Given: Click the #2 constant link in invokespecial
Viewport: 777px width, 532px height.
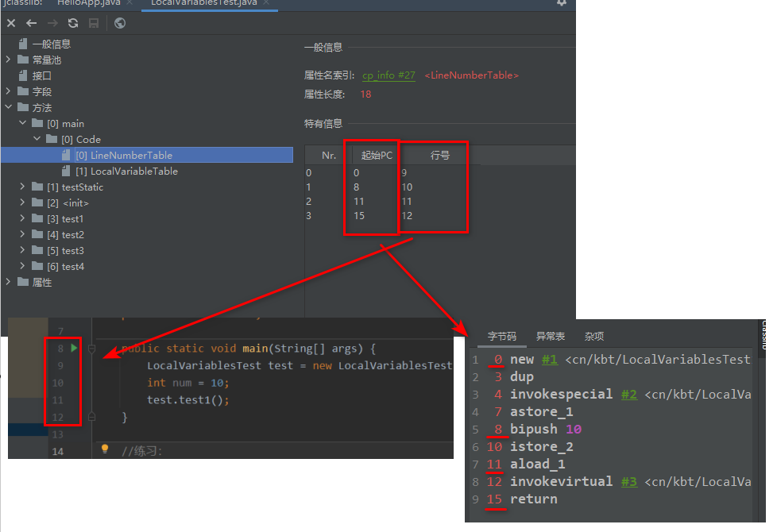Looking at the screenshot, I should (x=629, y=395).
